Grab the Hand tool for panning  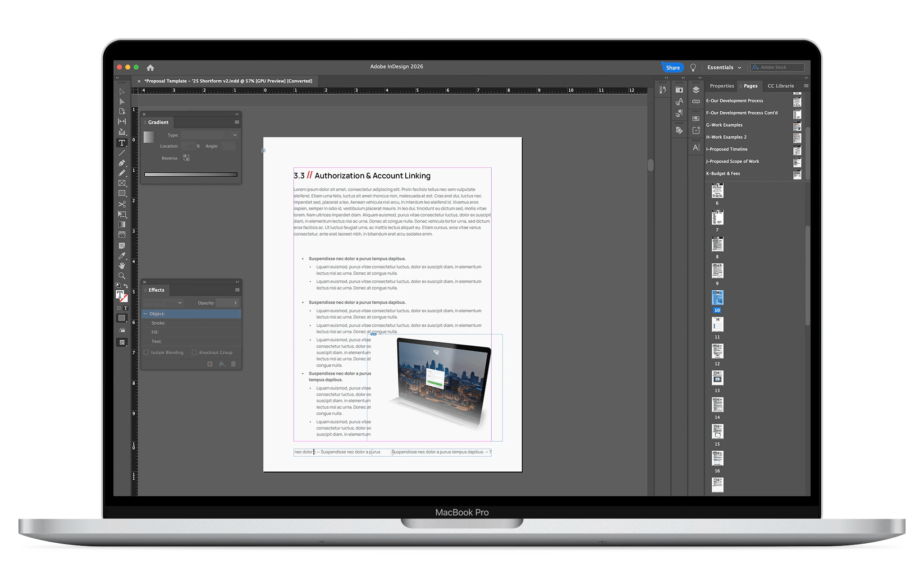click(122, 265)
